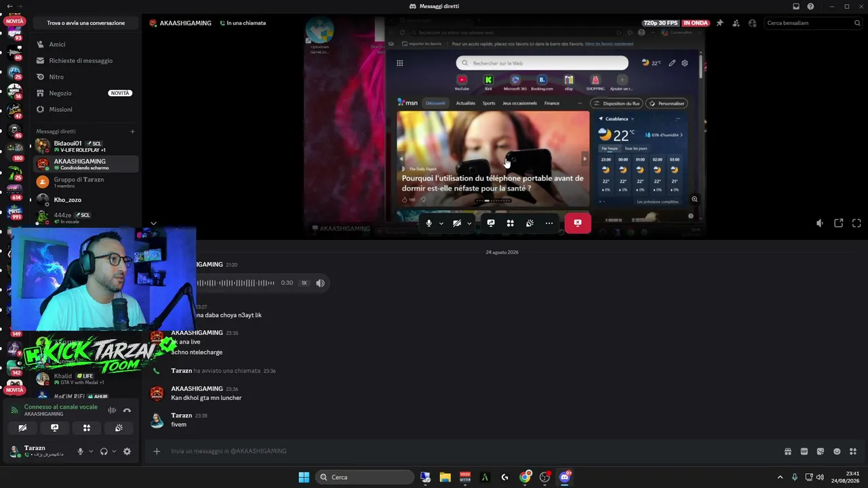Mute microphone in the user panel
Screen dimensions: 868x488
80,451
